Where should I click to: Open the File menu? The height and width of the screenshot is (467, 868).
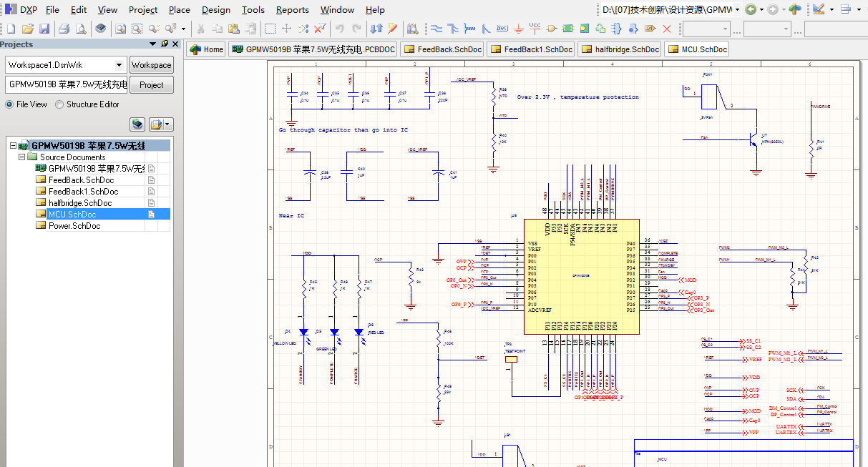pos(53,10)
